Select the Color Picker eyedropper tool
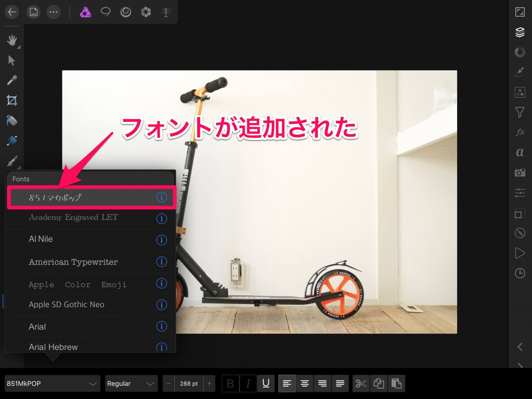The height and width of the screenshot is (399, 532). 12,81
